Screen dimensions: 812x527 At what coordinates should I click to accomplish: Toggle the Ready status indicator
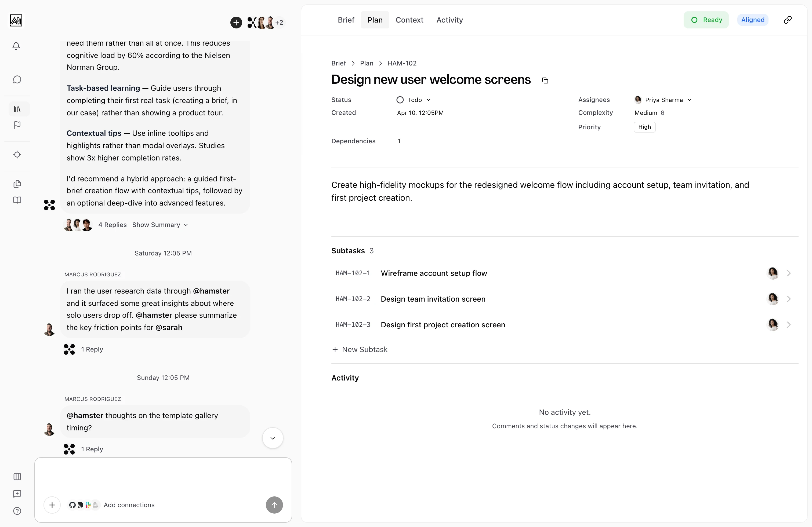pos(706,20)
